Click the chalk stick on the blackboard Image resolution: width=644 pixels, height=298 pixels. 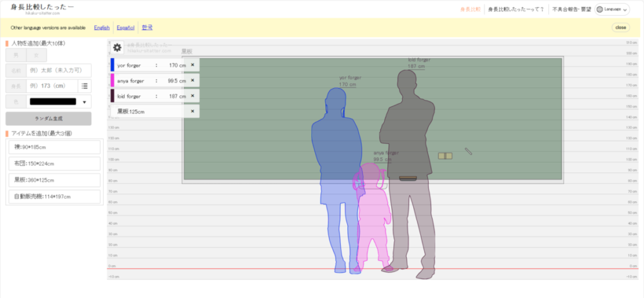point(468,151)
